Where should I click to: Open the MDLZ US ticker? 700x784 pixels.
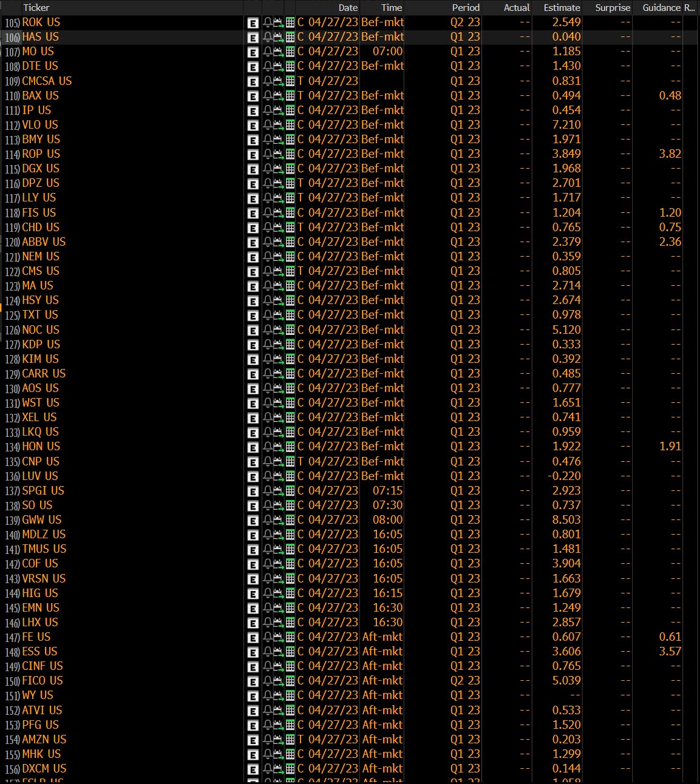click(x=44, y=535)
